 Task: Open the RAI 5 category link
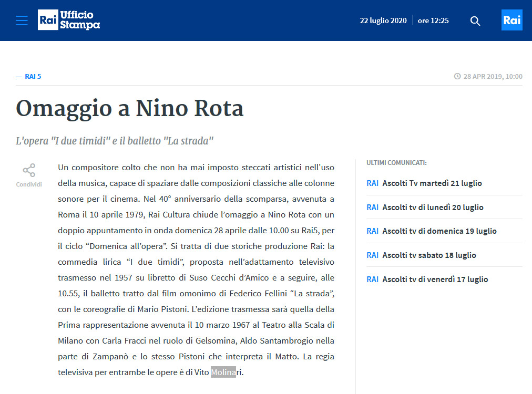(33, 77)
